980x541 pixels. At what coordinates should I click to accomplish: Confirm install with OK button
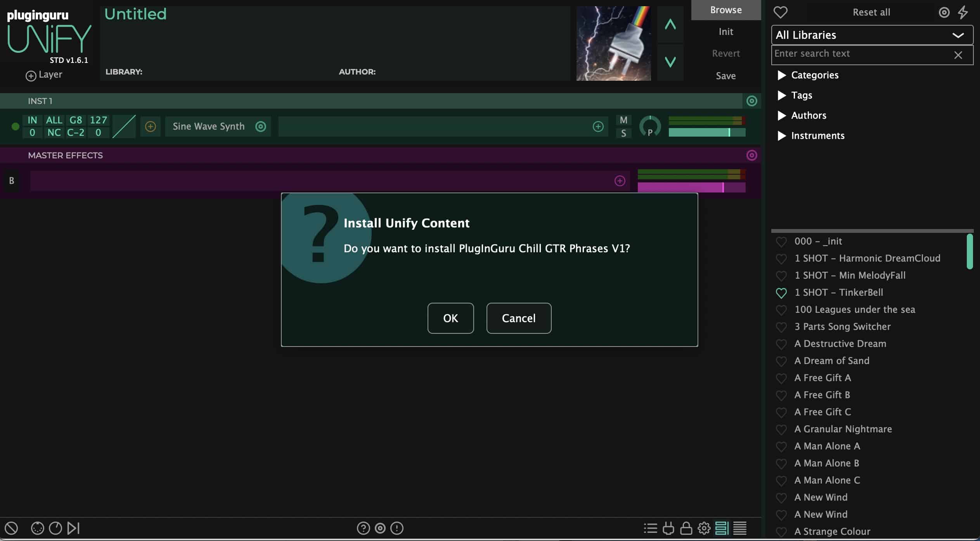pos(450,318)
